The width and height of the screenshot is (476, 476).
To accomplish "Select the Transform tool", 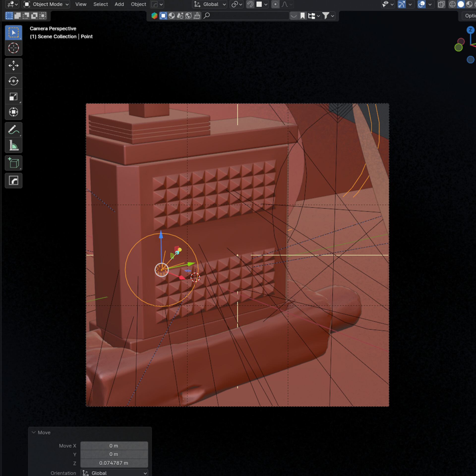I will coord(13,112).
